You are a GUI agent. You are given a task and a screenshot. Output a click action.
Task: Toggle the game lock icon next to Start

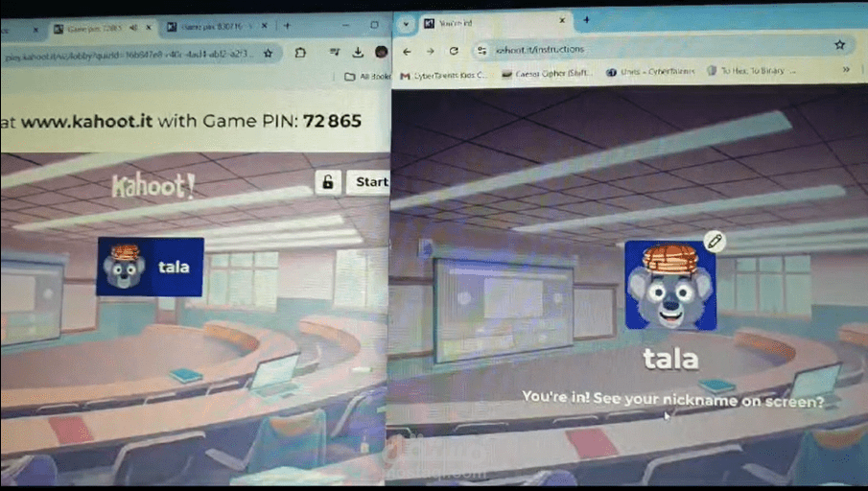click(x=328, y=181)
